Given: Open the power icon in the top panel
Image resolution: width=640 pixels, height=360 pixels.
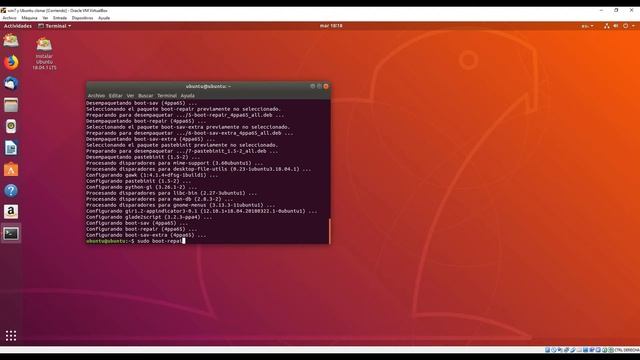Looking at the screenshot, I should (x=626, y=26).
